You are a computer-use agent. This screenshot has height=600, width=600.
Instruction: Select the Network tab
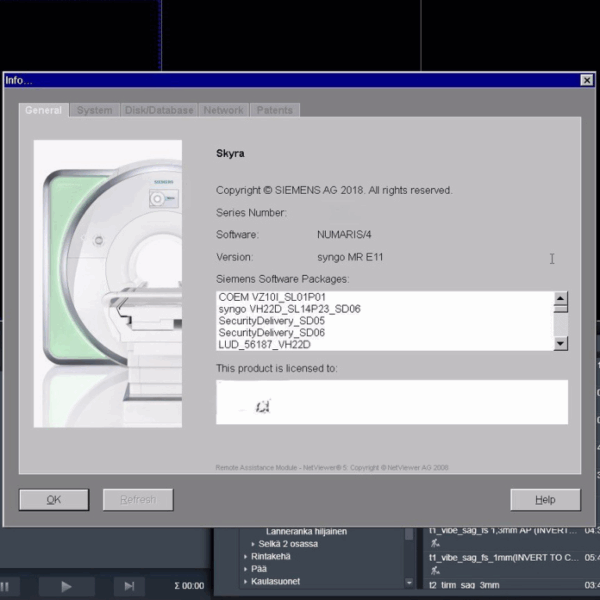click(x=223, y=110)
